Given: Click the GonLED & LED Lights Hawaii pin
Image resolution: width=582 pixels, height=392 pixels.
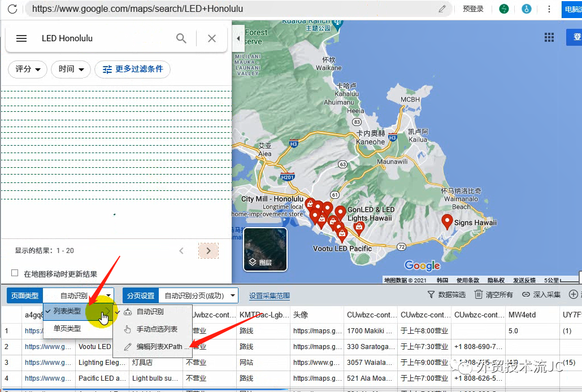Looking at the screenshot, I should (340, 214).
